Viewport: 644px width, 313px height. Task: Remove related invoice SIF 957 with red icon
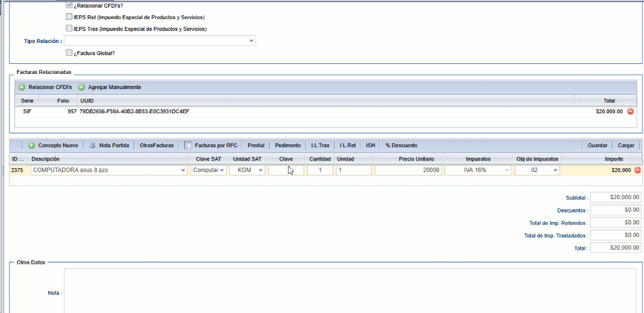pyautogui.click(x=629, y=111)
